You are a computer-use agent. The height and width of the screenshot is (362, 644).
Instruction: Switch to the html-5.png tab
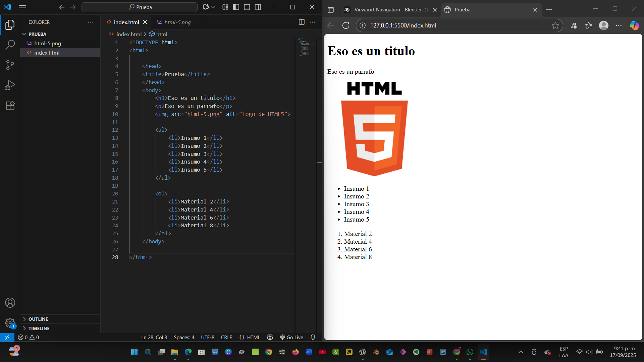coord(177,22)
